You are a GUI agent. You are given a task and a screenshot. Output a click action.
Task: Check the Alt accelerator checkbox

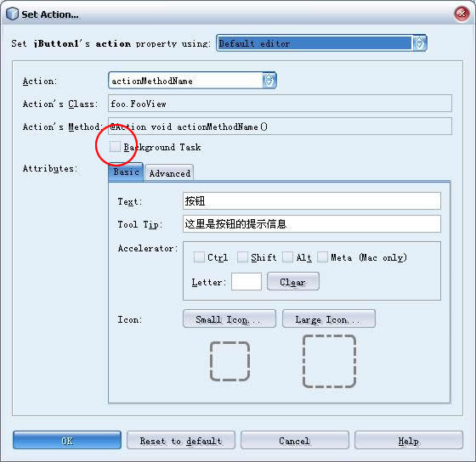288,257
